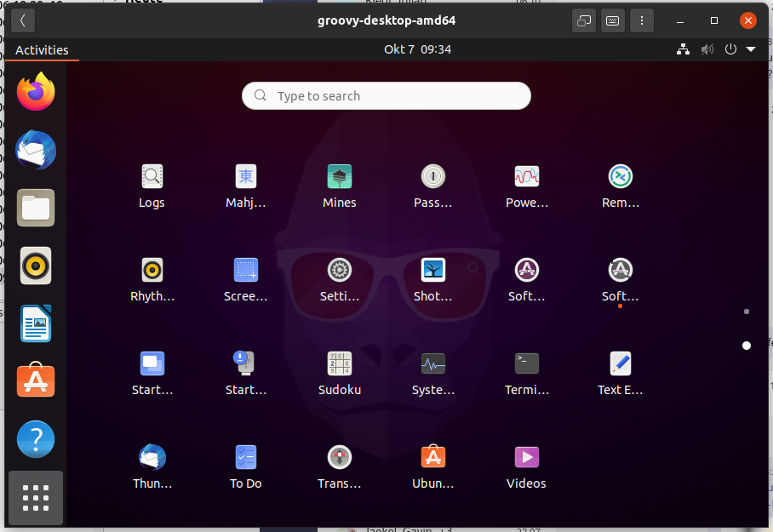Open System Monitor
This screenshot has width=773, height=532.
click(432, 374)
